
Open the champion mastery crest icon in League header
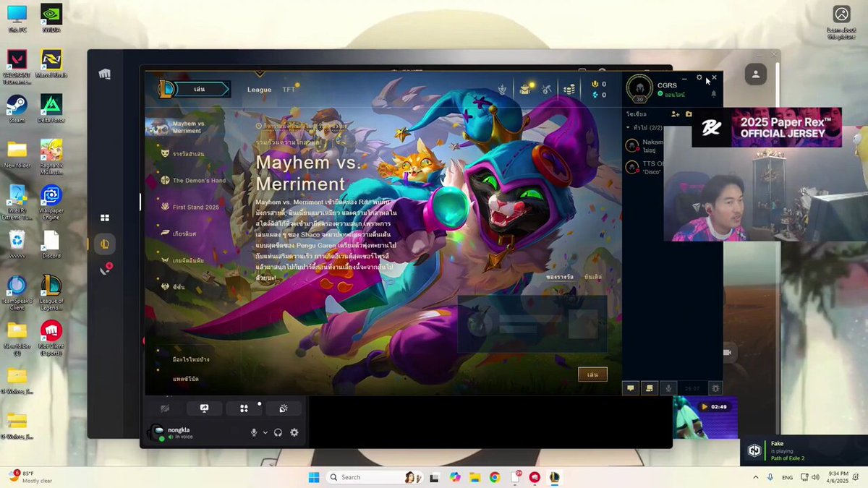502,90
